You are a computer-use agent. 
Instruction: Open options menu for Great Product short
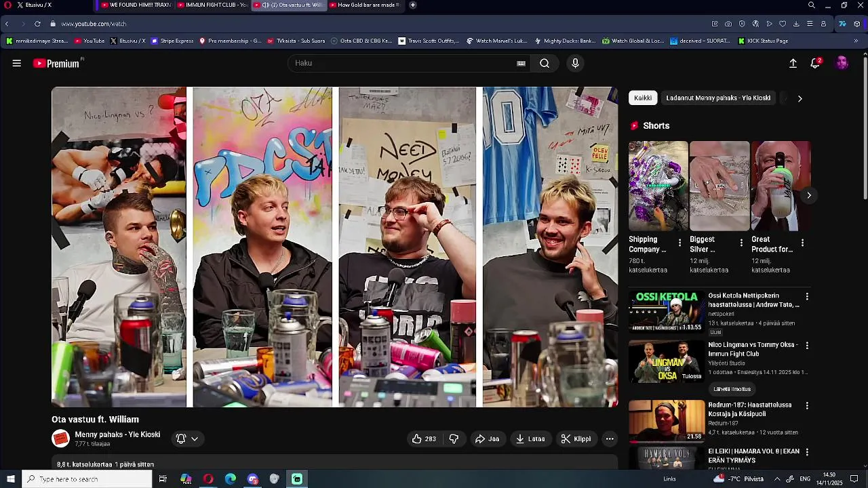pos(802,243)
